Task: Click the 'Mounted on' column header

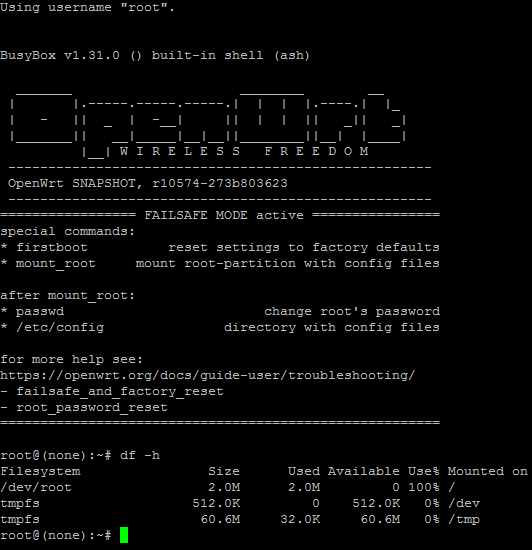Action: [487, 471]
